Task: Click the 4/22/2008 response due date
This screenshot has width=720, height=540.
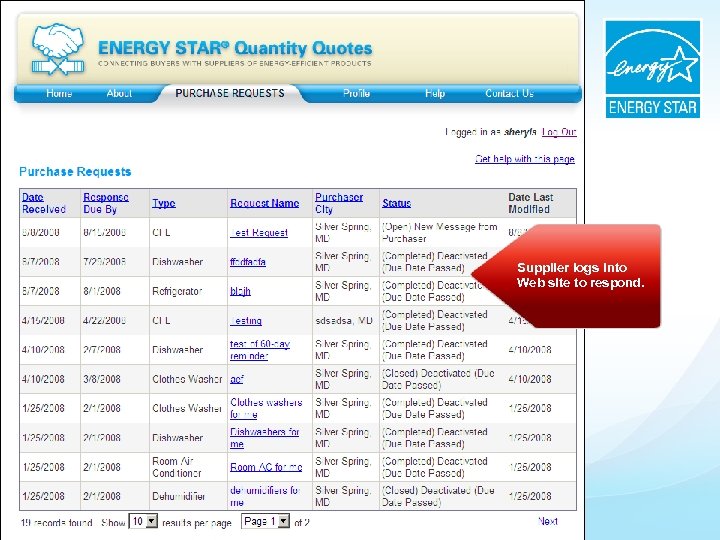Action: pos(104,321)
